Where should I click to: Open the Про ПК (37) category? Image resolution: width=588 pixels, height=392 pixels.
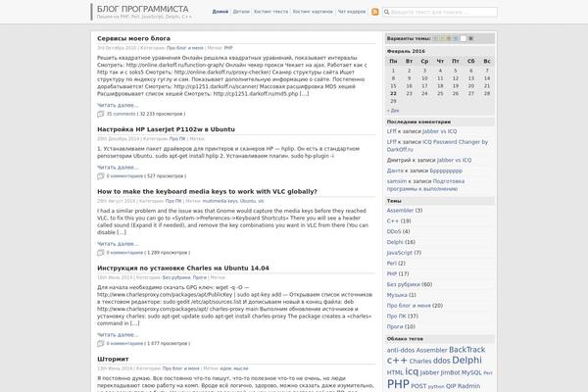click(397, 317)
